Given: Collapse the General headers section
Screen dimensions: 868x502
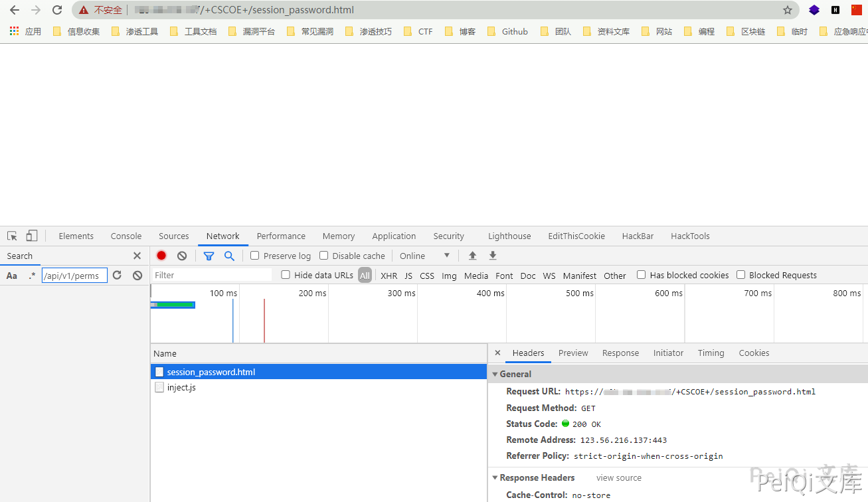Looking at the screenshot, I should coord(495,374).
